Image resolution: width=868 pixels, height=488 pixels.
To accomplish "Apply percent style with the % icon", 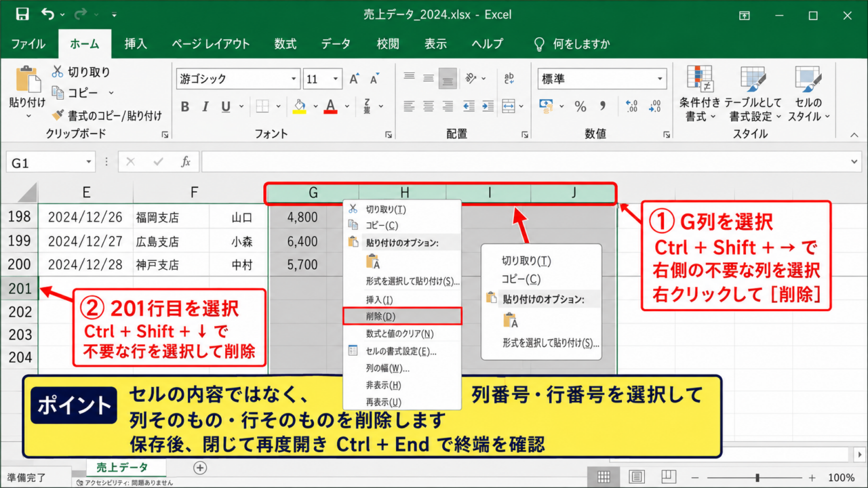I will coord(580,106).
